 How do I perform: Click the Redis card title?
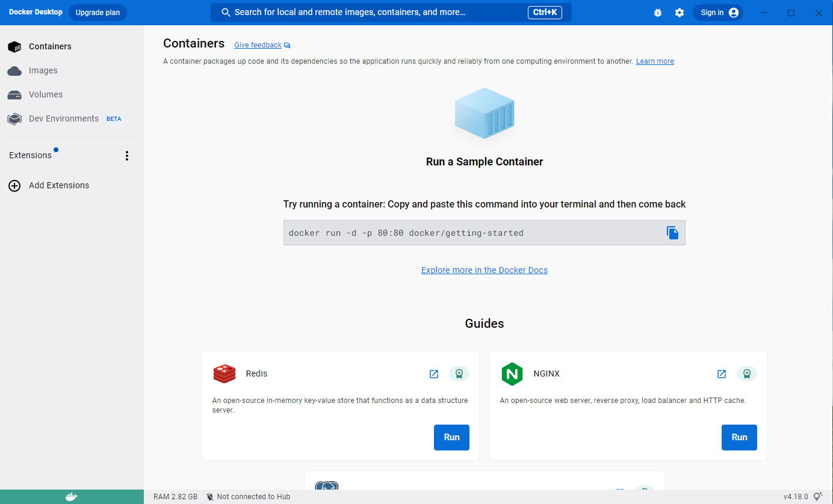(x=256, y=373)
